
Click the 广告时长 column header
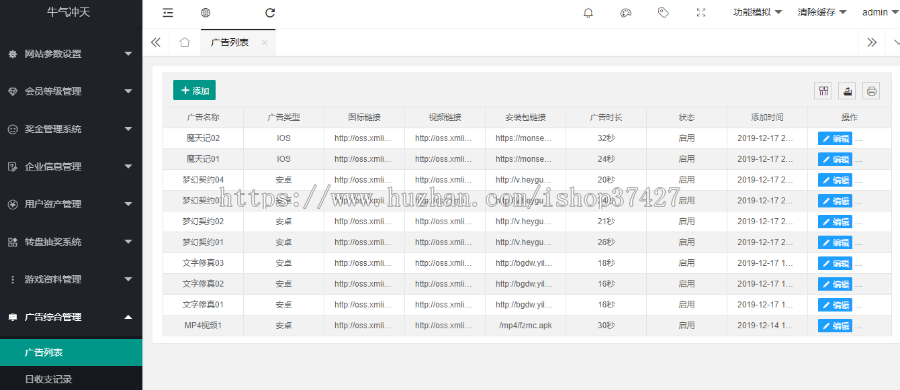[x=606, y=117]
